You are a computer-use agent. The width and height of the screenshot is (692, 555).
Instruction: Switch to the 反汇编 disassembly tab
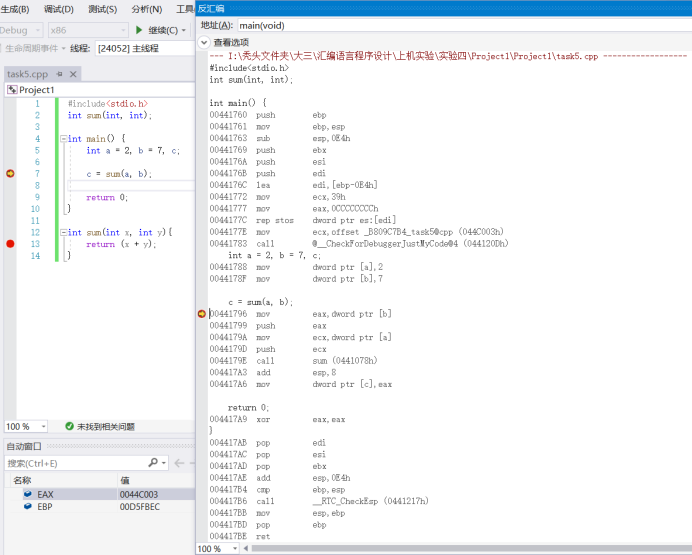coord(211,8)
